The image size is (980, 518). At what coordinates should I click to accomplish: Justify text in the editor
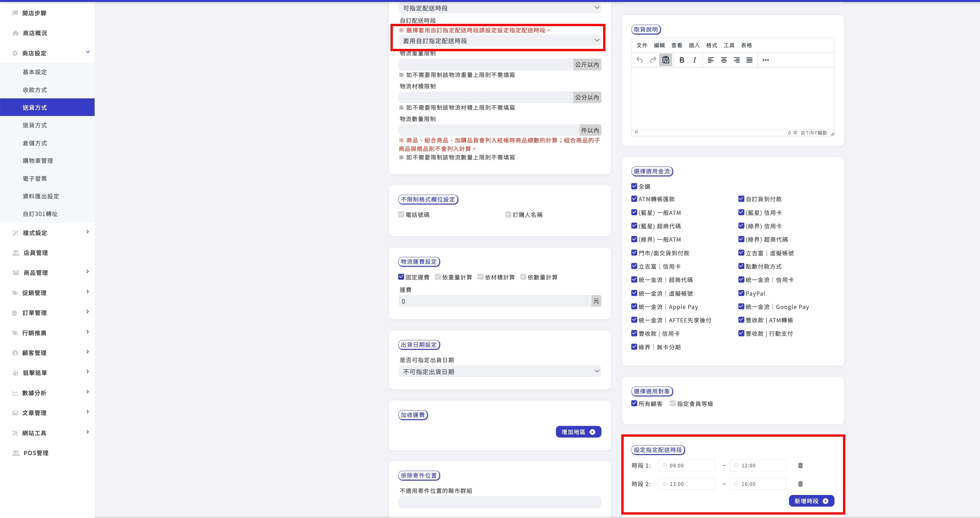pyautogui.click(x=749, y=60)
